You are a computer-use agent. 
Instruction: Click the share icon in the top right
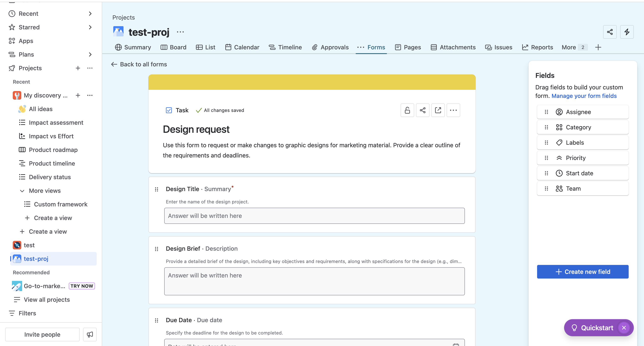pyautogui.click(x=610, y=32)
